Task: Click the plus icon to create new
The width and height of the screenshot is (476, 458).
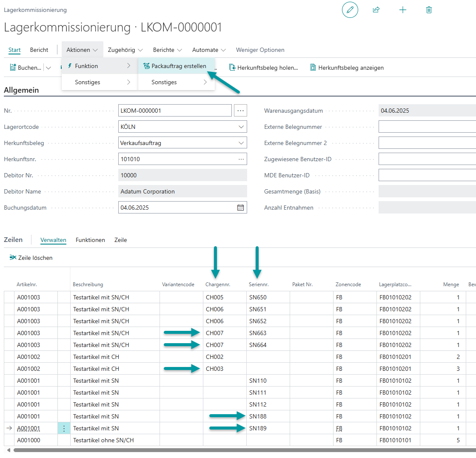Action: (x=403, y=10)
